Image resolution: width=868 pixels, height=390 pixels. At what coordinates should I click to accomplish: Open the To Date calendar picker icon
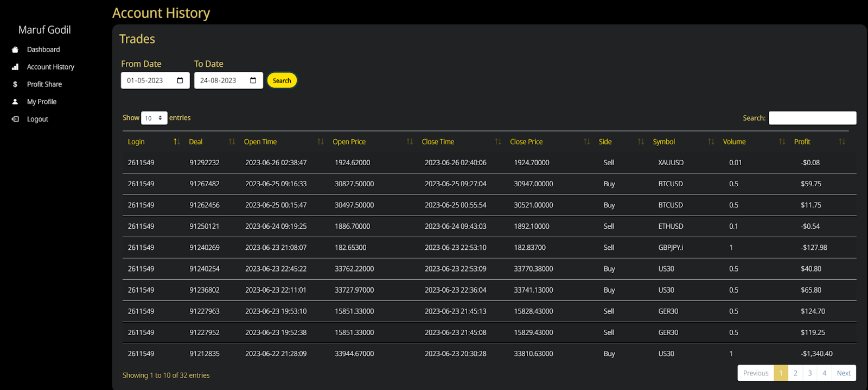(253, 80)
